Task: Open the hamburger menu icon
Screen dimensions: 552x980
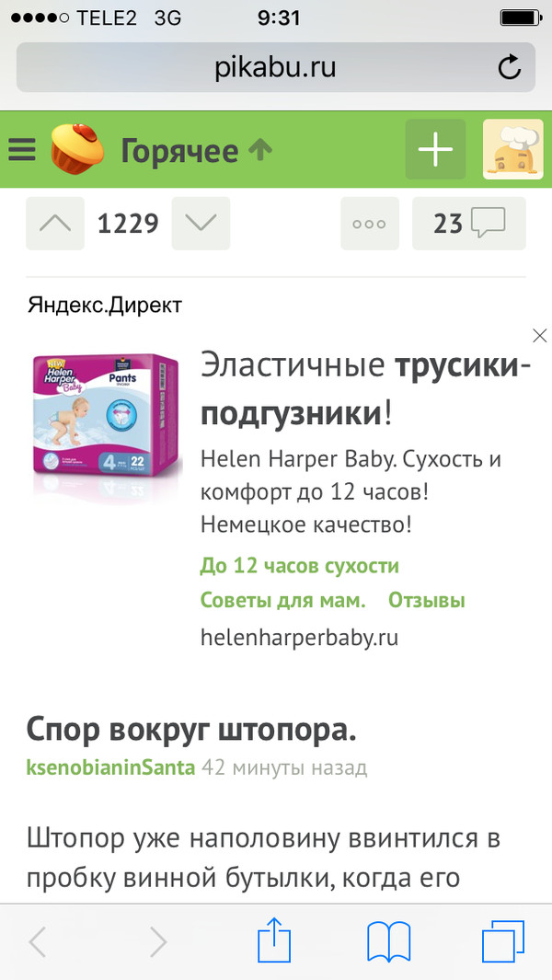Action: coord(22,150)
